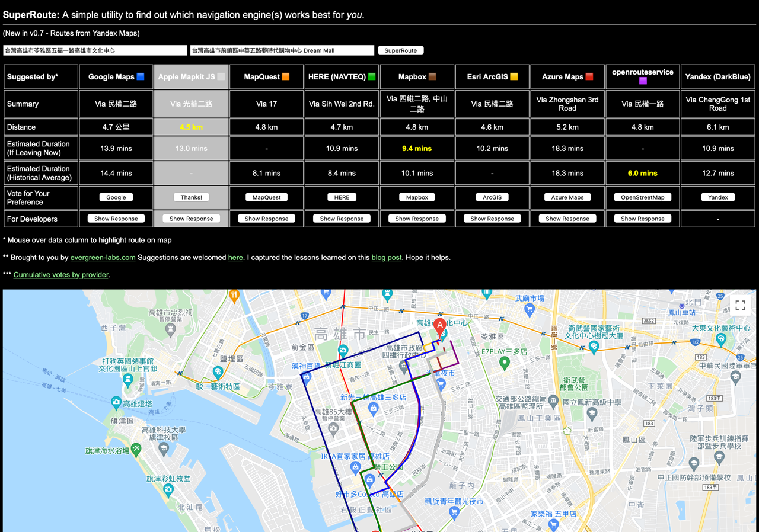Vote for Google

116,197
